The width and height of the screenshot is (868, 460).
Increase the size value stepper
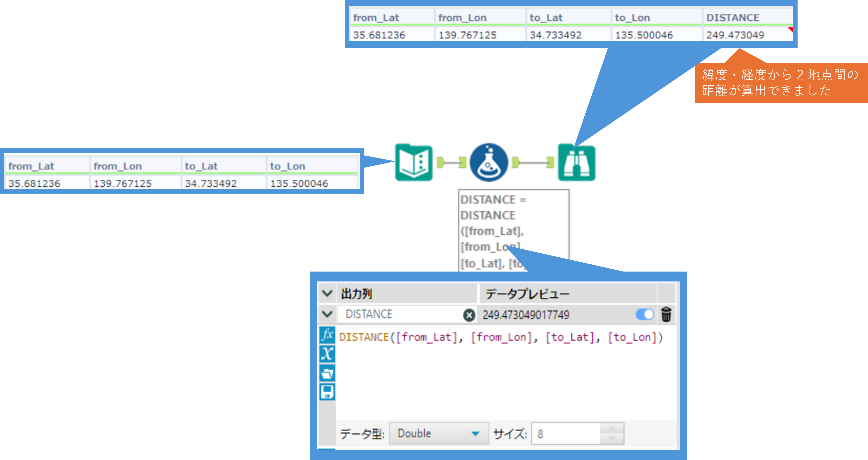point(612,428)
